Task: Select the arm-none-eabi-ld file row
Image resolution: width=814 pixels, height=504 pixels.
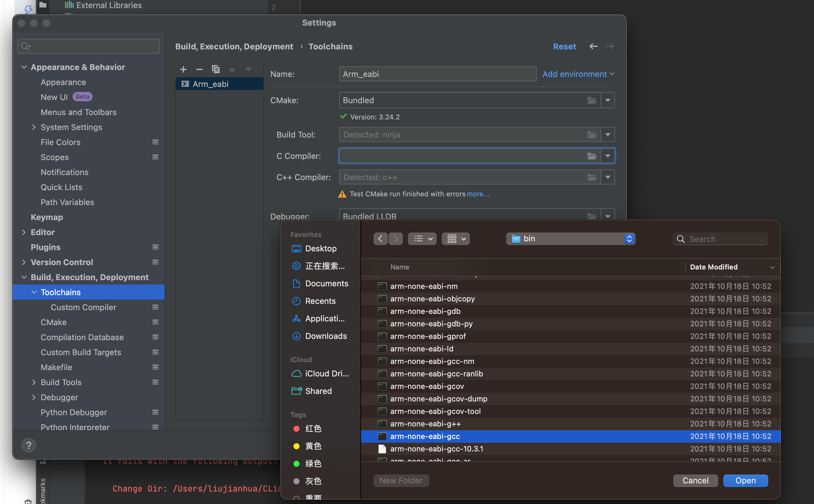Action: (x=571, y=349)
